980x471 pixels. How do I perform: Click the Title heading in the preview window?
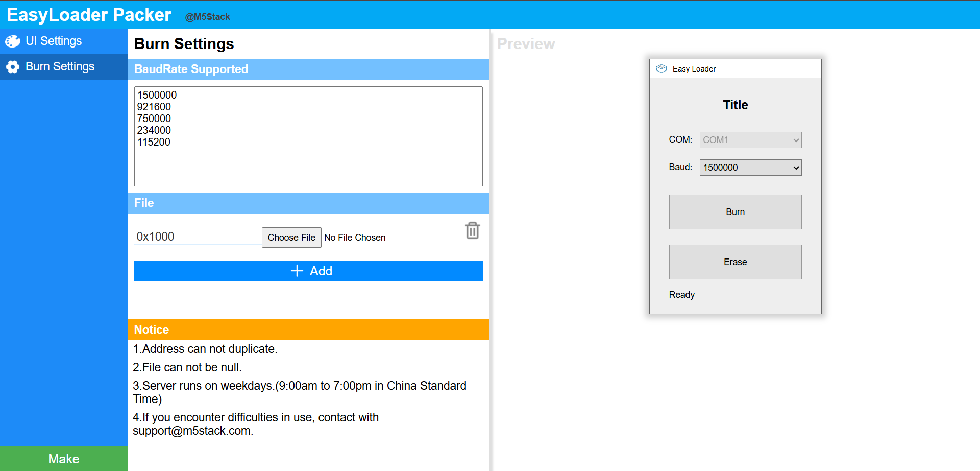pyautogui.click(x=735, y=105)
